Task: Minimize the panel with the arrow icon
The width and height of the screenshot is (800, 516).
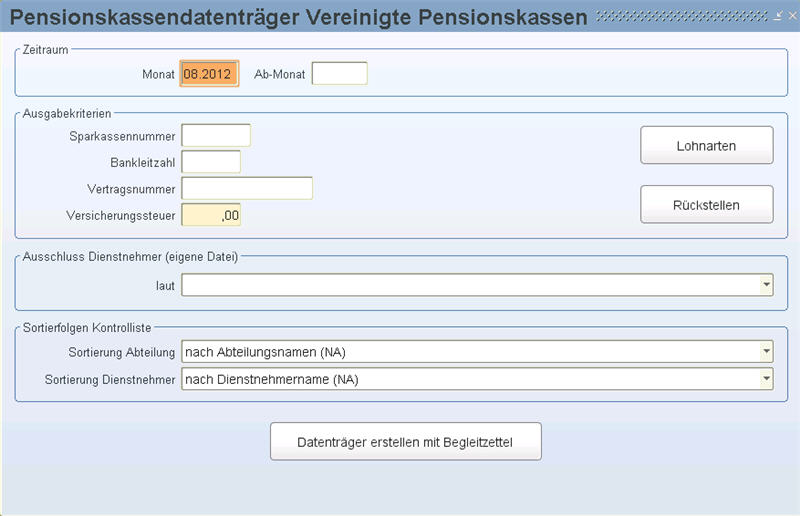Action: [778, 16]
